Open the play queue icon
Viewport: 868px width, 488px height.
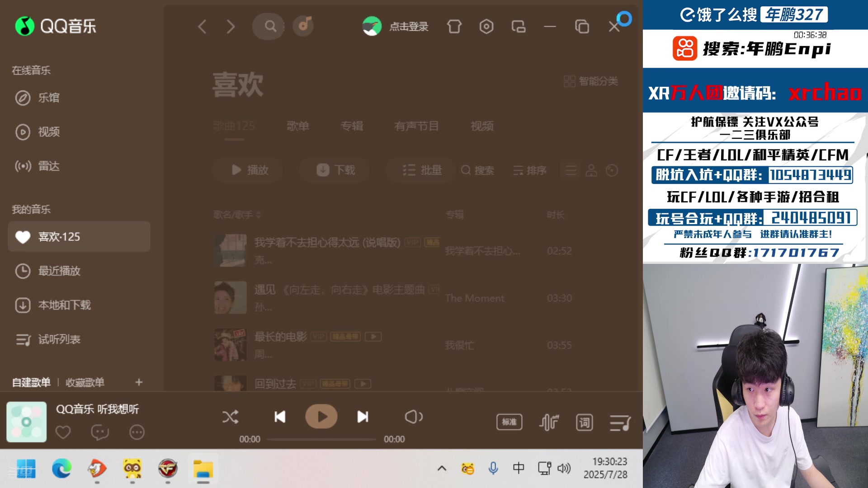click(x=620, y=423)
